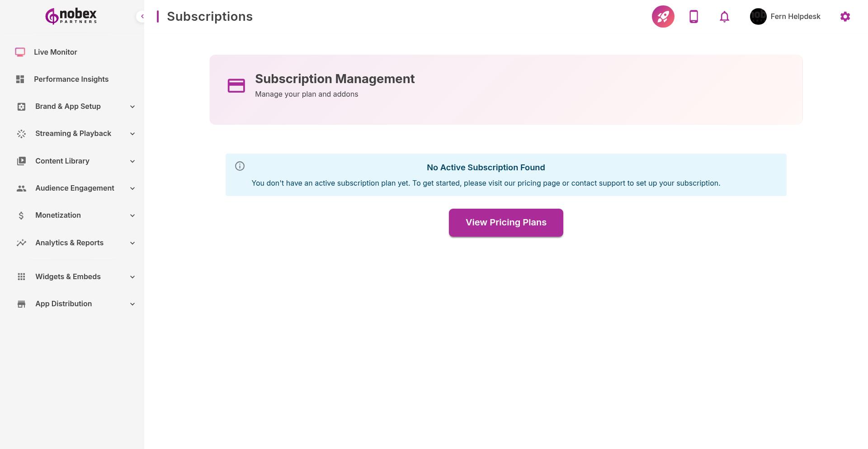
Task: Click the info icon in the blue alert
Action: (x=240, y=166)
